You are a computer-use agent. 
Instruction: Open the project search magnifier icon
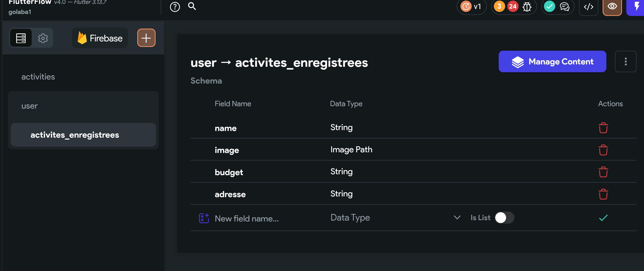coord(192,6)
